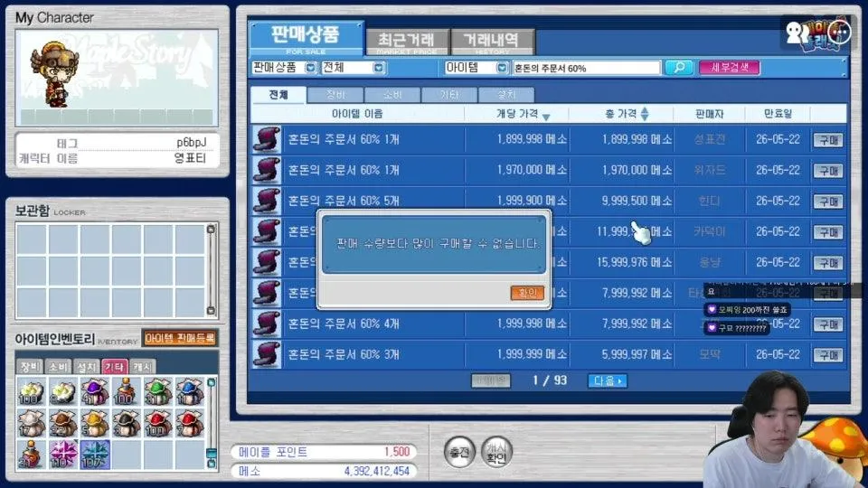This screenshot has height=488, width=868.
Task: Click the pink 세부검색 button
Action: (x=729, y=68)
